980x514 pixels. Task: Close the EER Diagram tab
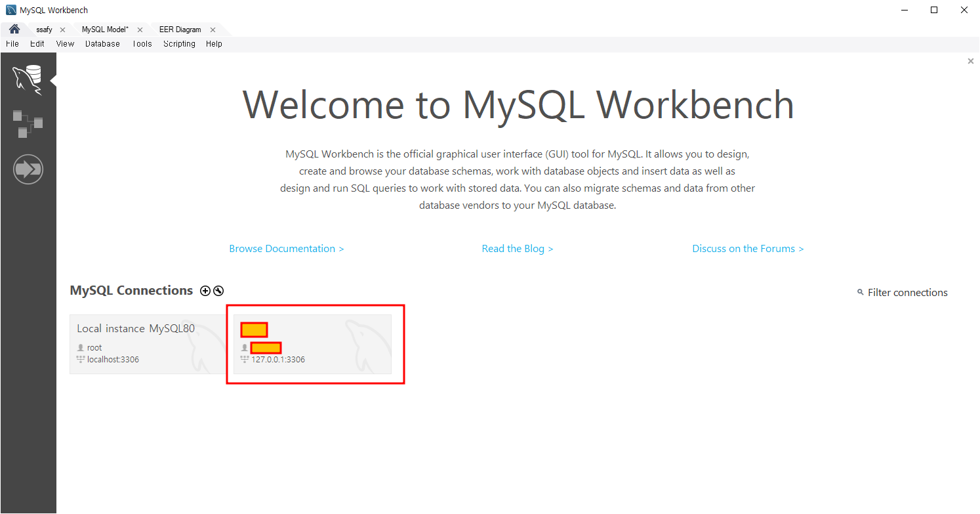tap(213, 30)
